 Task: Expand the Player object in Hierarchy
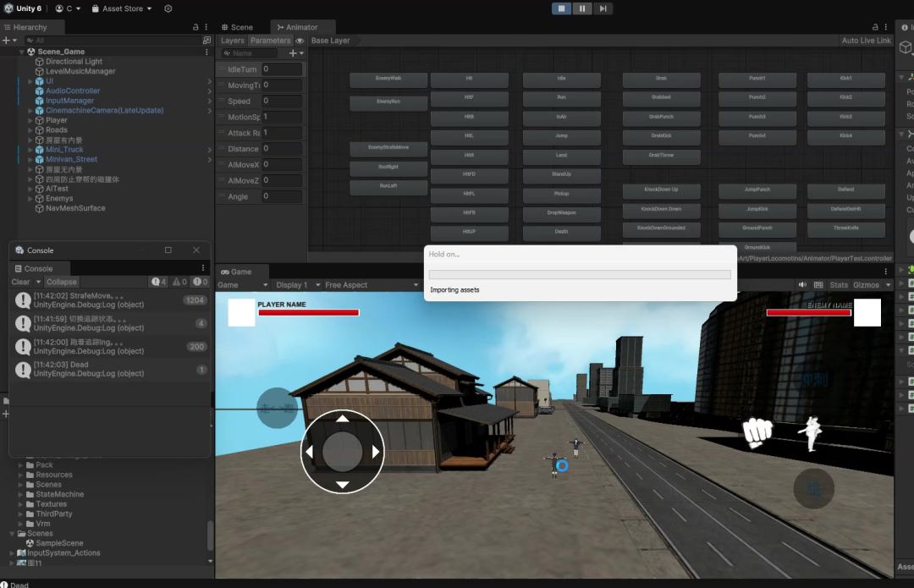point(30,120)
